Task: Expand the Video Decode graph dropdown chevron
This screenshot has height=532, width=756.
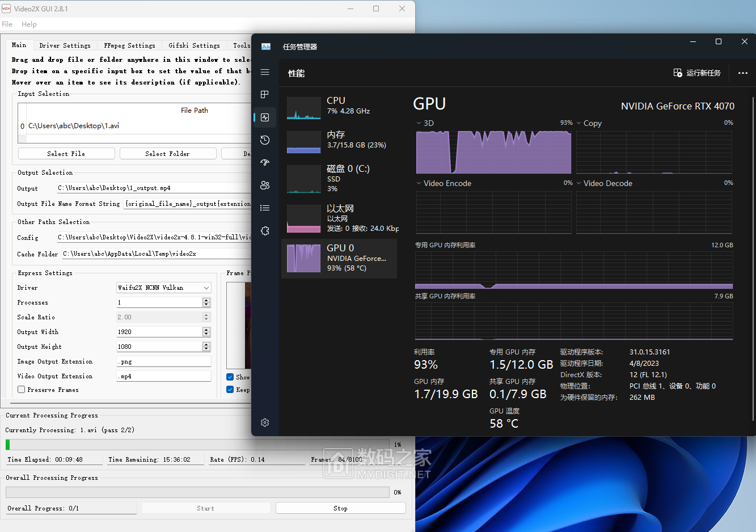Action: coord(578,183)
